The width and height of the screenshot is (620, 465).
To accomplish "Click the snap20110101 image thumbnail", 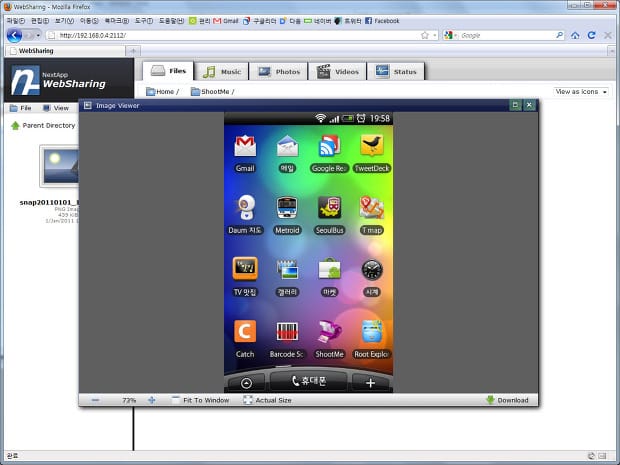I will pos(59,165).
